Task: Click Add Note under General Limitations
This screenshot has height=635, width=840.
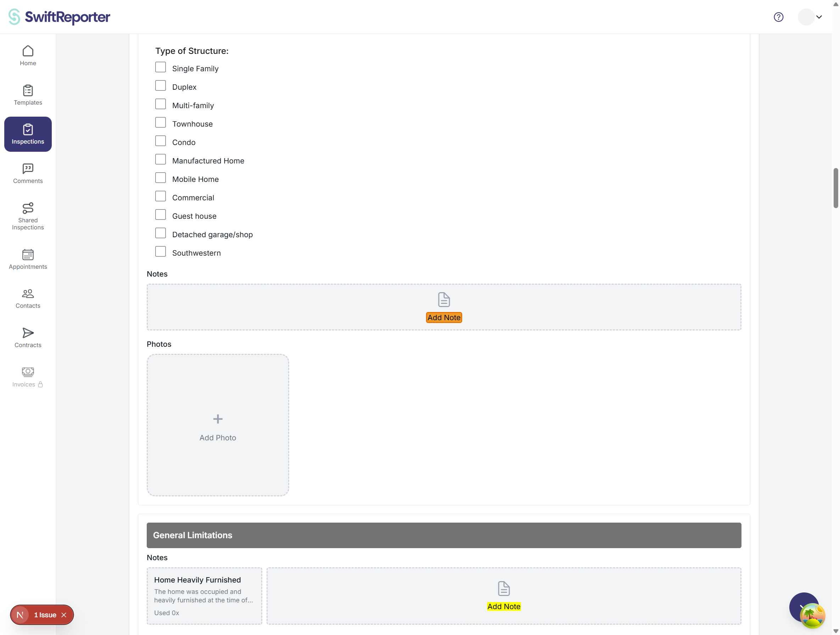Action: pyautogui.click(x=504, y=607)
